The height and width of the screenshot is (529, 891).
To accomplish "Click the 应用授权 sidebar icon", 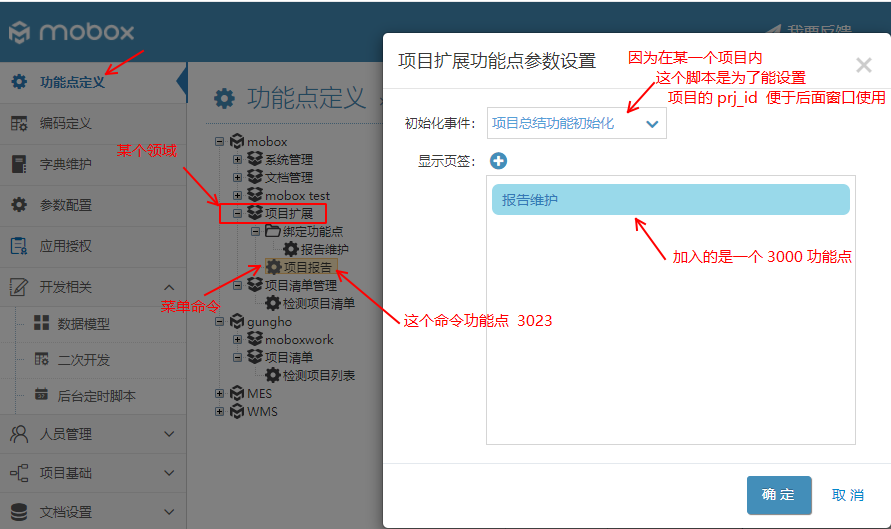I will point(18,246).
